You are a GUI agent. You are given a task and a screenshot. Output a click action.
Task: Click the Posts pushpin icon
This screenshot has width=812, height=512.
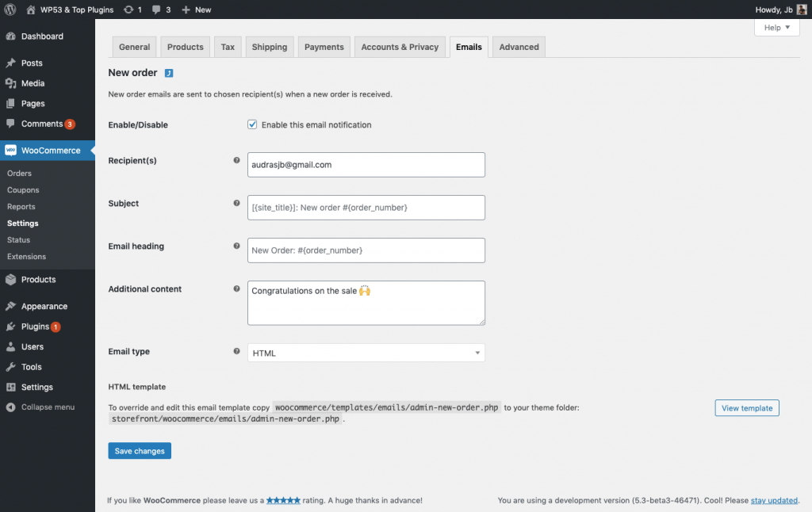10,63
